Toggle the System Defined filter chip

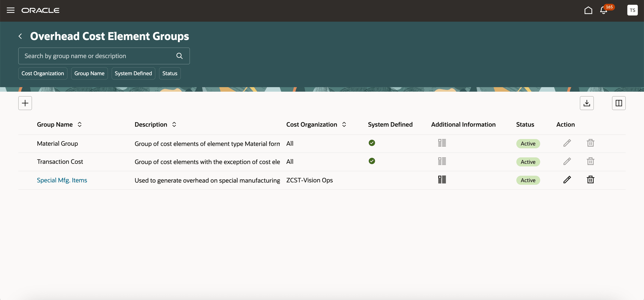[x=133, y=73]
